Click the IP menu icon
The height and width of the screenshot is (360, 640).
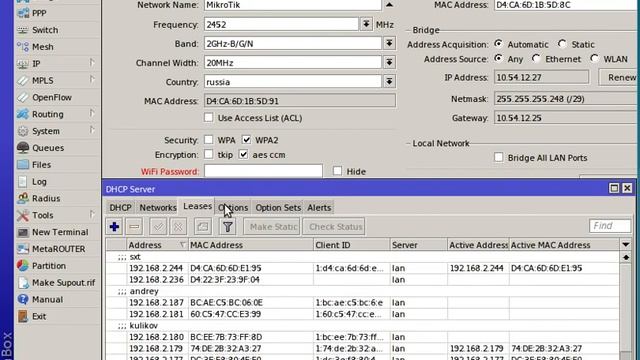point(23,63)
